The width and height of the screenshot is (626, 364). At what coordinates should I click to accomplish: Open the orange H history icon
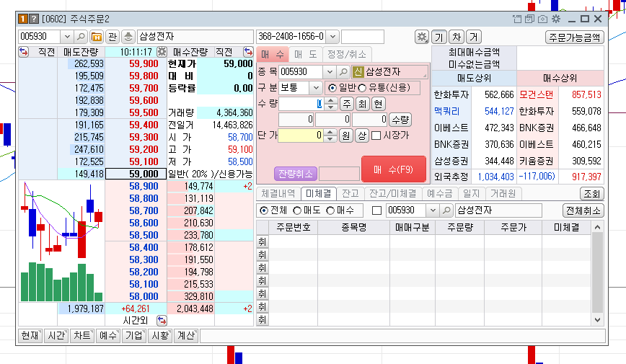click(96, 37)
